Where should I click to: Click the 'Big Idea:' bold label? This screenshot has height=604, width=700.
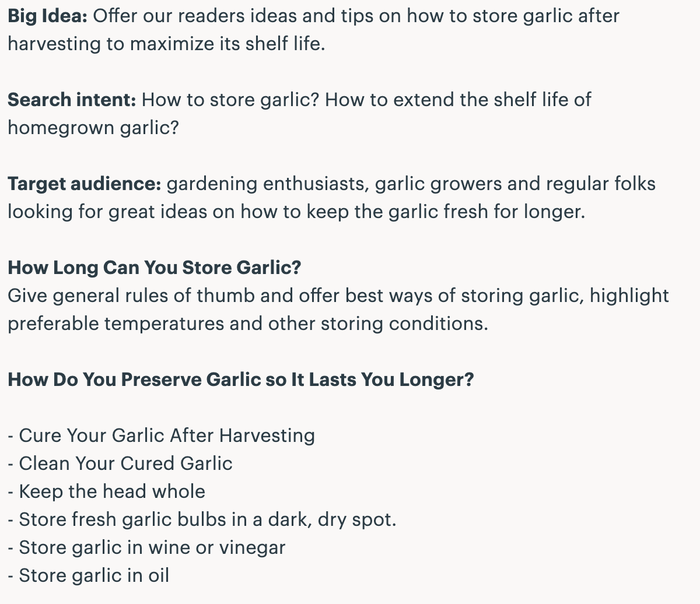point(47,16)
